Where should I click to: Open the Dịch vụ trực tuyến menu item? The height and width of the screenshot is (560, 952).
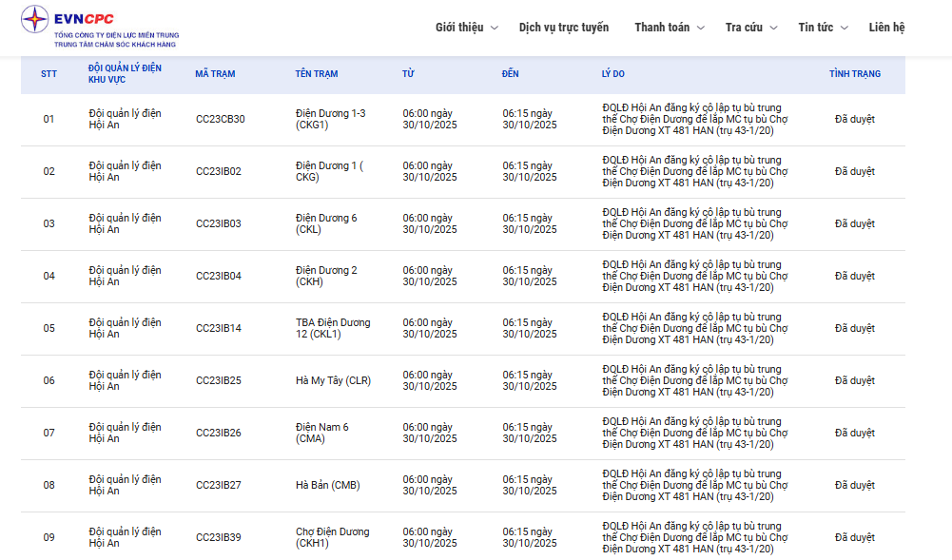(563, 28)
